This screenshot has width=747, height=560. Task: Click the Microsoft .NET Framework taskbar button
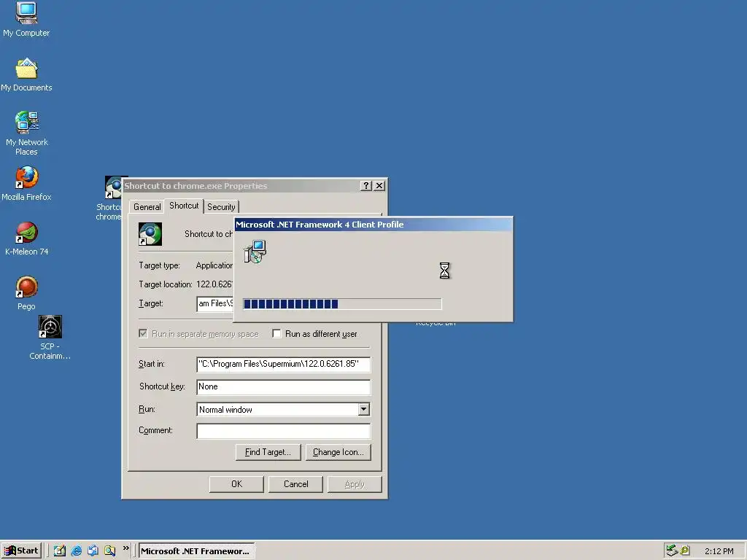coord(197,551)
